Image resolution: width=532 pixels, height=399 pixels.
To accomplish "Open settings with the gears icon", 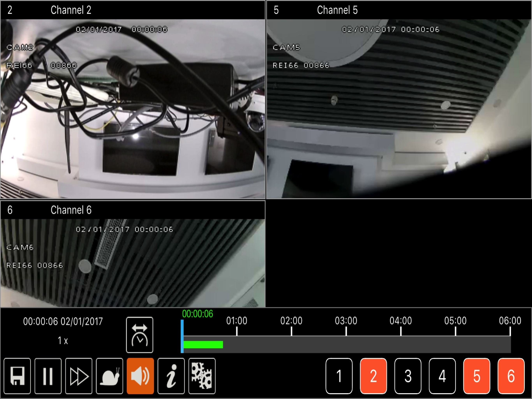I will click(202, 376).
